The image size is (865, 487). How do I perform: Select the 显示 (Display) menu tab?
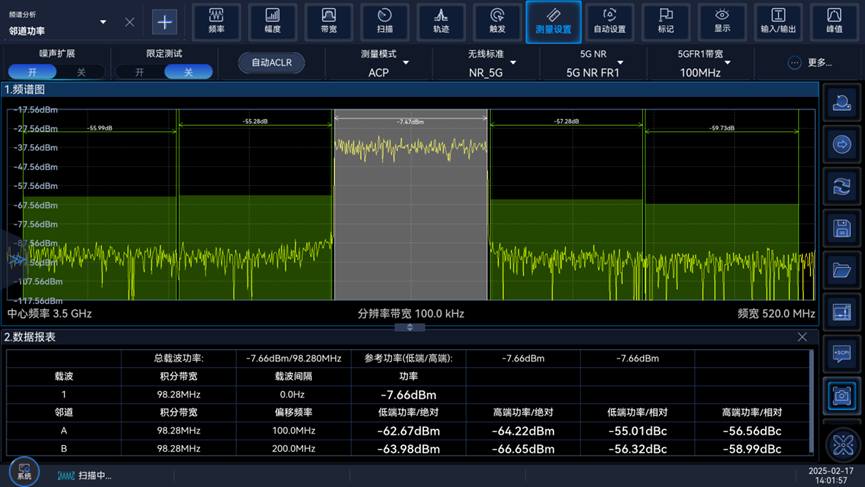point(722,21)
